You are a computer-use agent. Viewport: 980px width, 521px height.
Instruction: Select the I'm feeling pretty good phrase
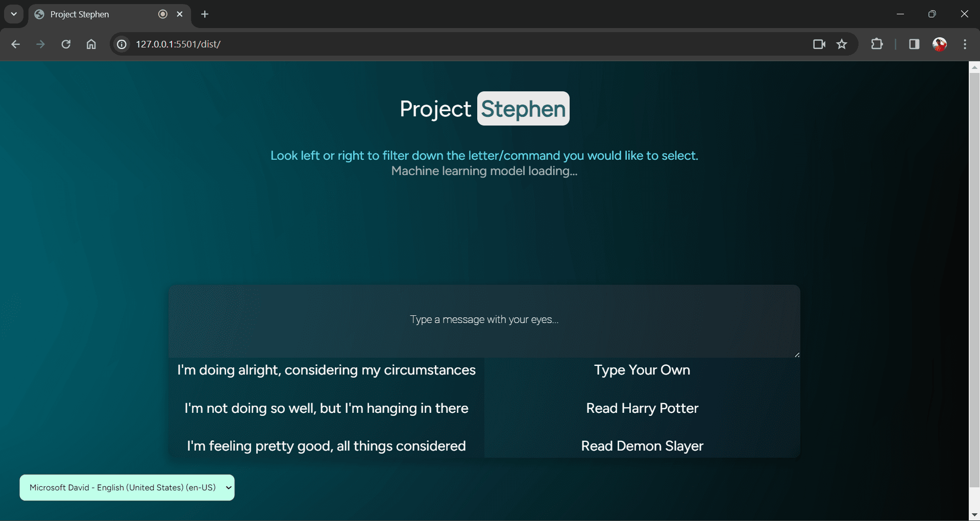pos(326,445)
